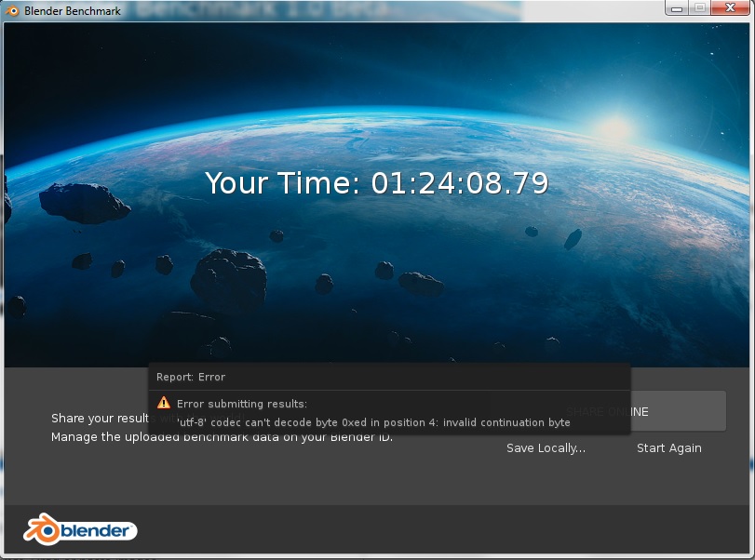Click the Blender logo in footer
Screen dimensions: 755x560
tap(80, 529)
